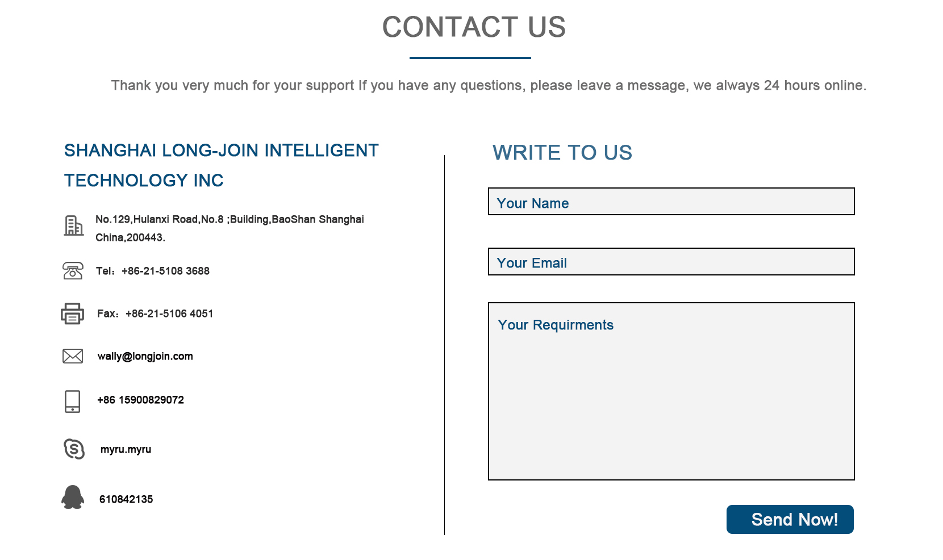
Task: Click the QQ penguin icon
Action: [x=73, y=497]
